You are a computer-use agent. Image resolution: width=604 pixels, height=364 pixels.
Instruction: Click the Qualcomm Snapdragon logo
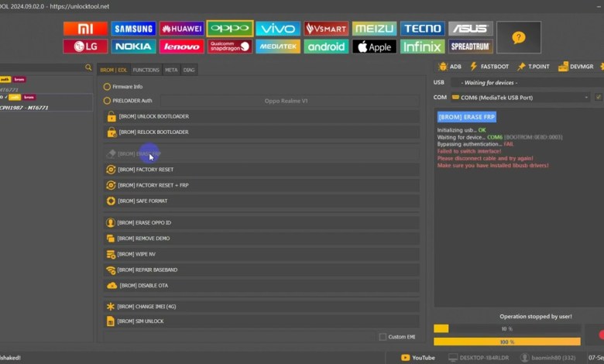coord(230,46)
